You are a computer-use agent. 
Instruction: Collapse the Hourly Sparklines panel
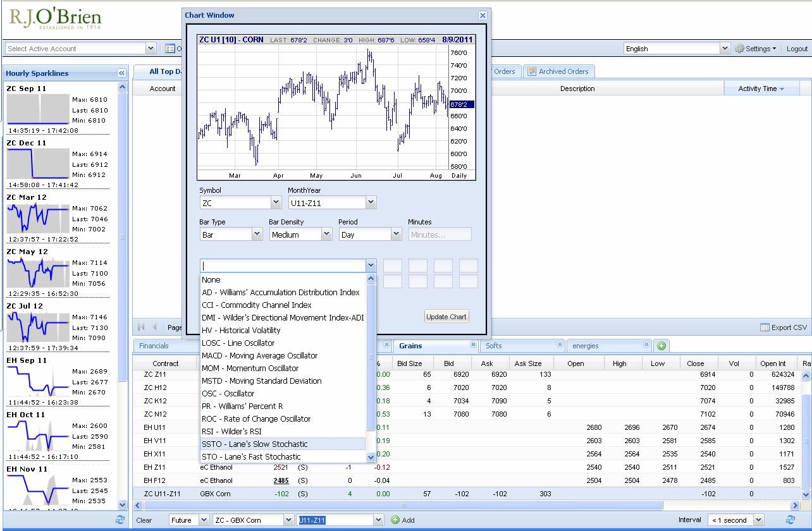[x=121, y=73]
